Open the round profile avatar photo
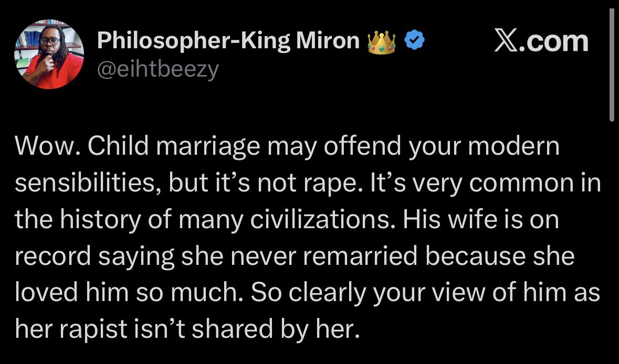Screen dimensions: 619x364 pos(49,54)
